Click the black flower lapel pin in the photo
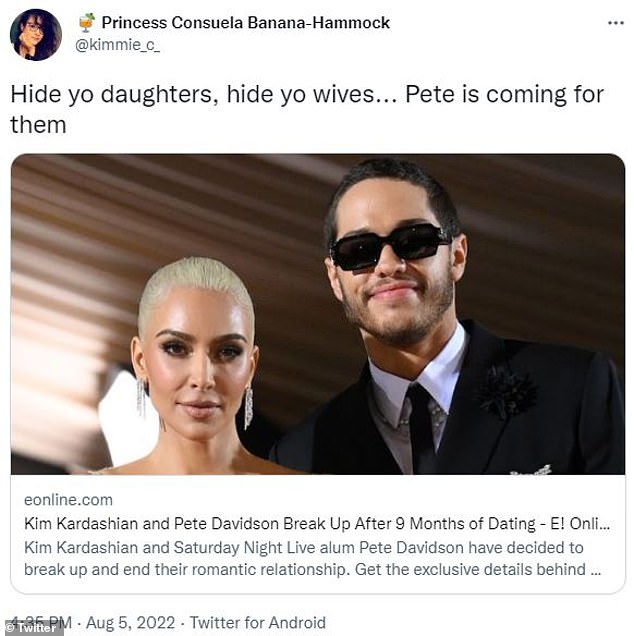The height and width of the screenshot is (636, 634). click(506, 391)
